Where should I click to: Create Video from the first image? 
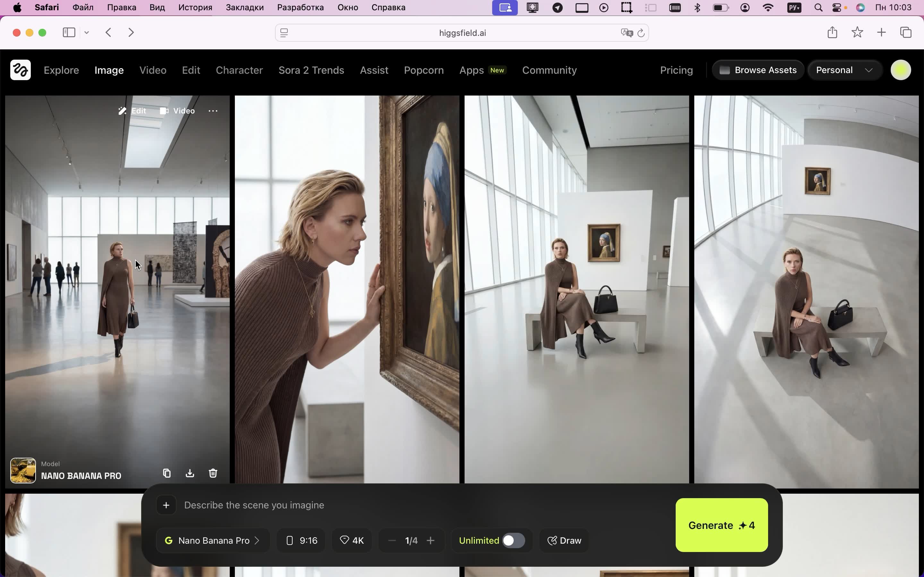point(177,111)
